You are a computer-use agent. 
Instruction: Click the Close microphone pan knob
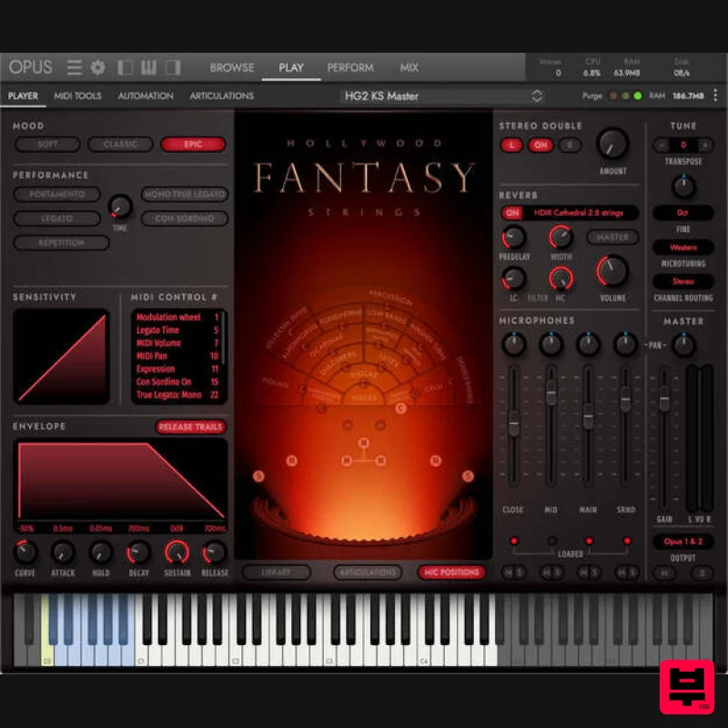(x=513, y=344)
